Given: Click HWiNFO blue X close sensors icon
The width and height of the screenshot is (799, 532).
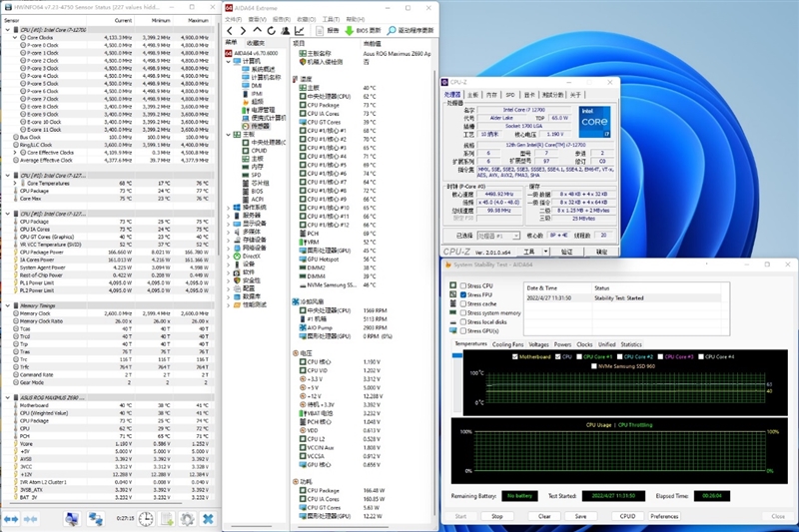Looking at the screenshot, I should pyautogui.click(x=208, y=519).
